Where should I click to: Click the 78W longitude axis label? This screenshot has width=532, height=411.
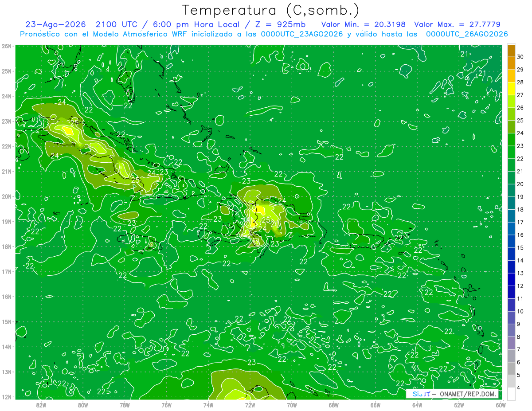[125, 404]
